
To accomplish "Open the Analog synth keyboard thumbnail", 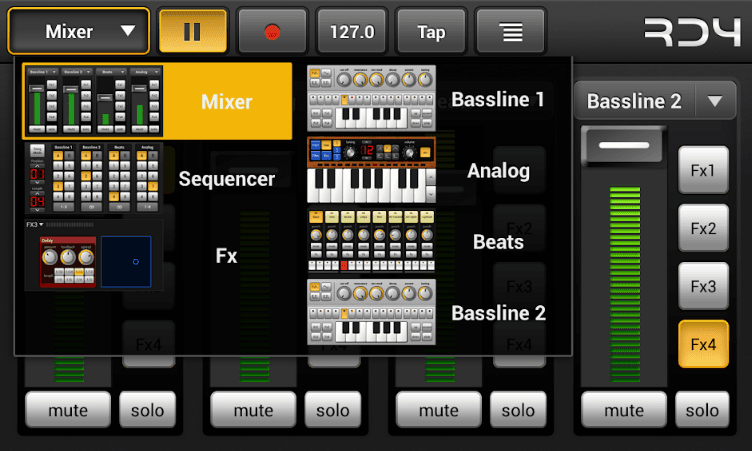I will pyautogui.click(x=372, y=171).
